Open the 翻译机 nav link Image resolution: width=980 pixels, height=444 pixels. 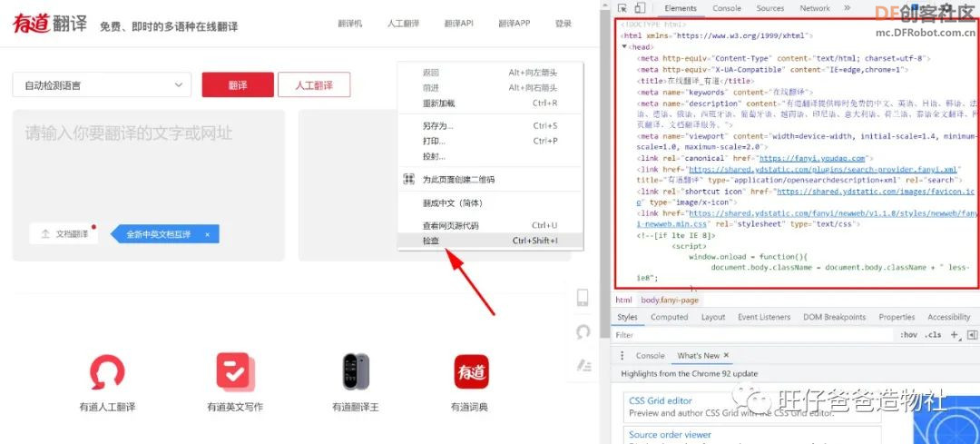pos(349,24)
